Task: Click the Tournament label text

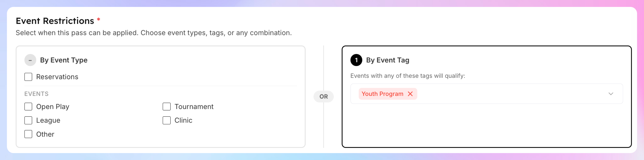Action: 194,107
